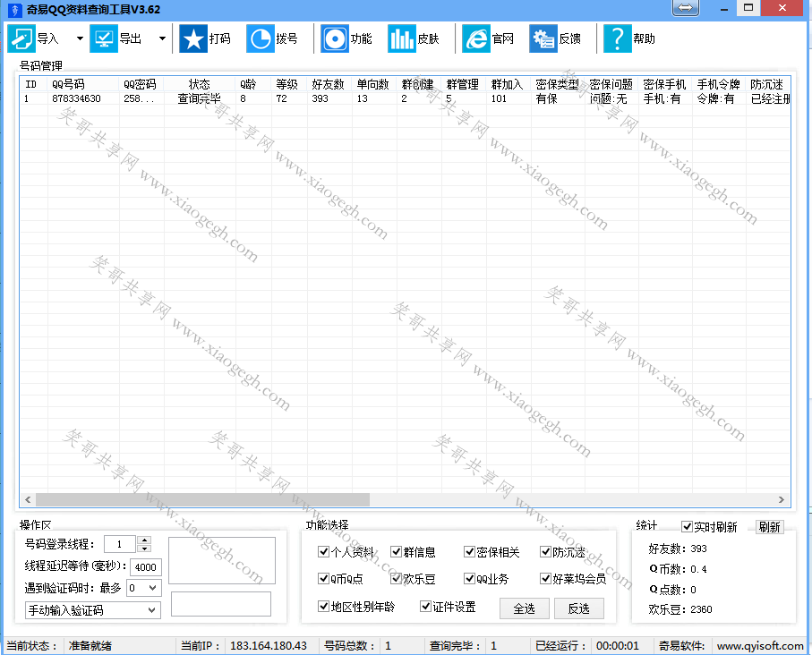Click the table horizontal scrollbar thumb
Screen dimensions: 812x655
[202, 499]
